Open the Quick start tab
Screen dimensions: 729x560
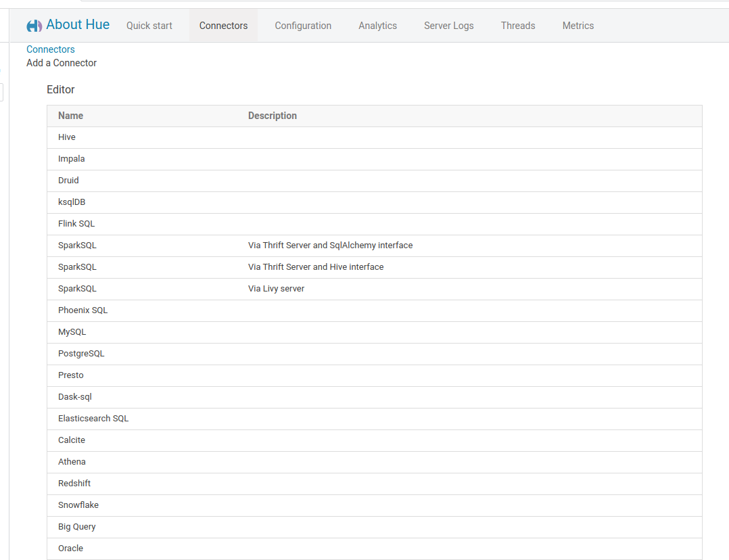(x=149, y=26)
